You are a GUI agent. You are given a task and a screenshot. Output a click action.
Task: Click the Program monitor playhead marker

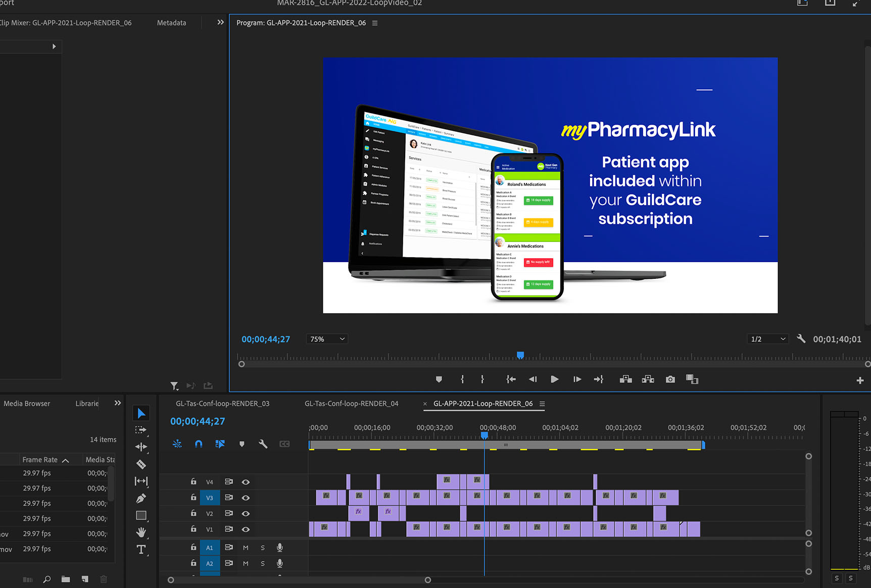[x=520, y=355]
